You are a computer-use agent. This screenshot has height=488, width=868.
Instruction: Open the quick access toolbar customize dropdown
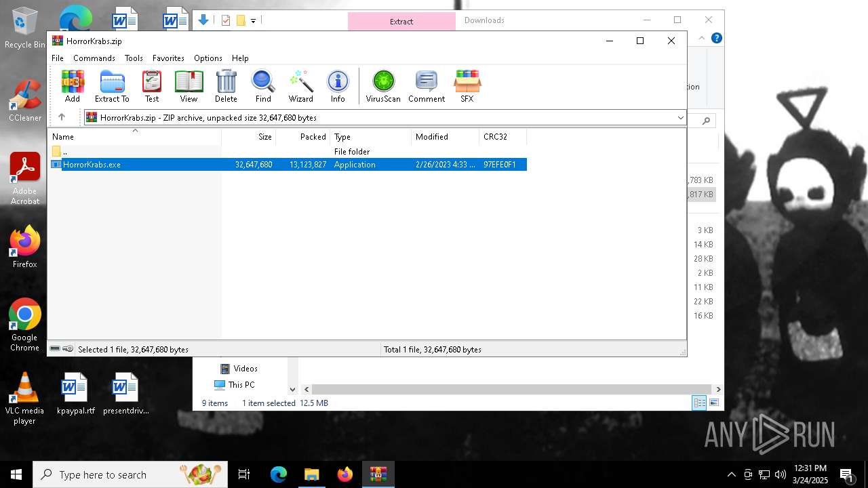253,21
